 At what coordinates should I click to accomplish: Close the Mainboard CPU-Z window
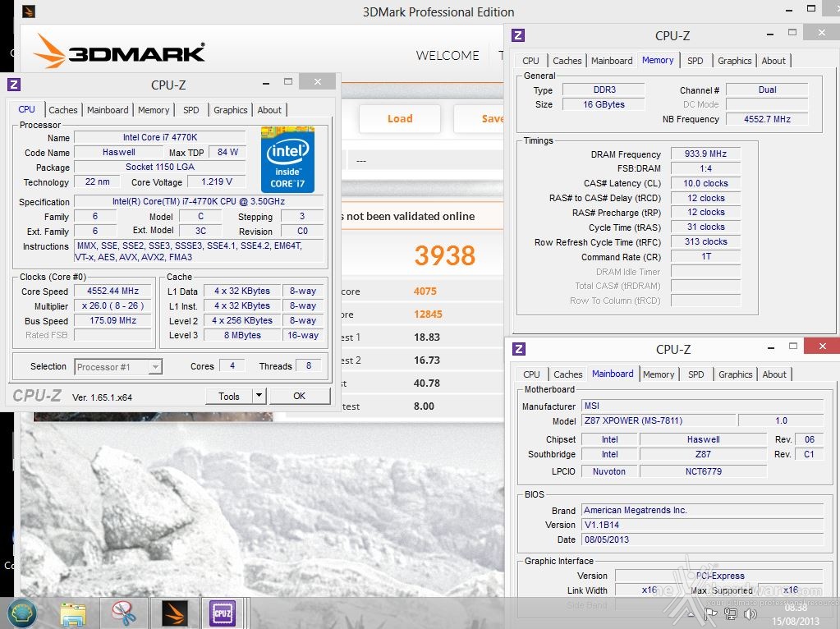822,347
